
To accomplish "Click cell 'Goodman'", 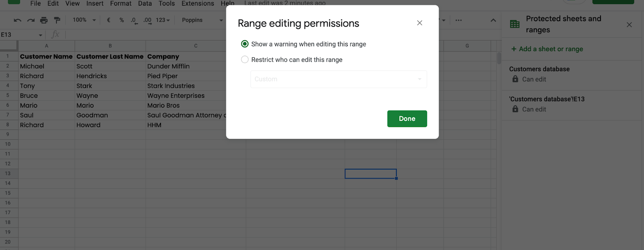I will pos(110,115).
